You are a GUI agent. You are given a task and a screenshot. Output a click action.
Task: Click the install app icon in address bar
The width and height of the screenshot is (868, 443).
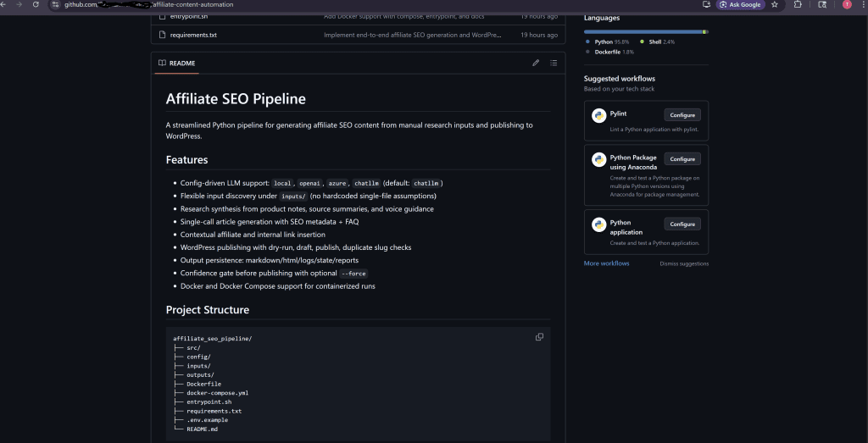click(x=706, y=4)
